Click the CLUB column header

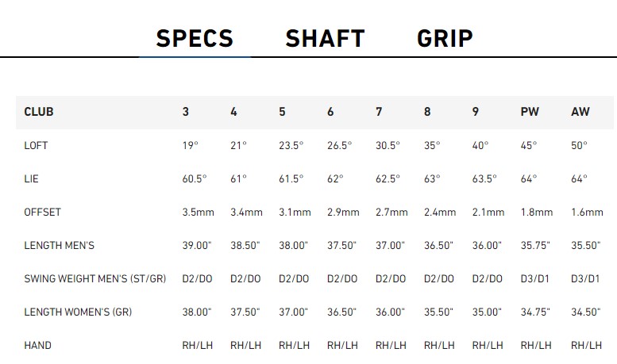click(39, 112)
